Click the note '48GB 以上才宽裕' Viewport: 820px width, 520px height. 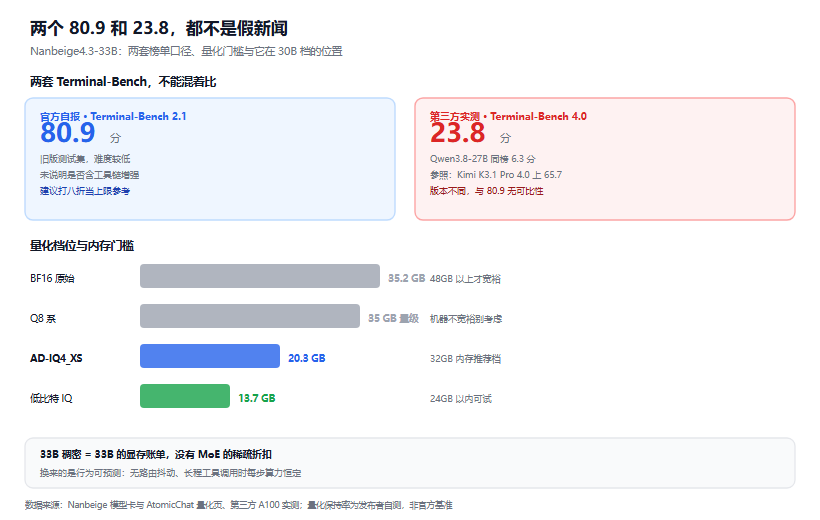[465, 279]
